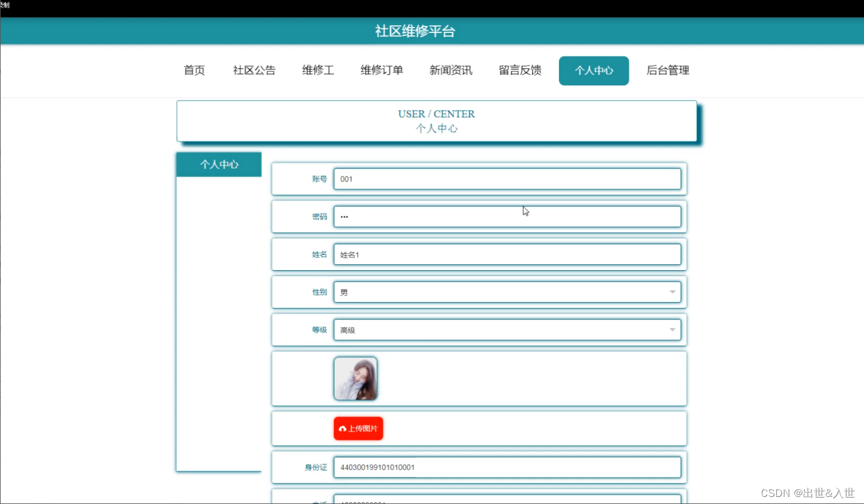Click the 账号 input showing 001
This screenshot has height=504, width=864.
[507, 179]
